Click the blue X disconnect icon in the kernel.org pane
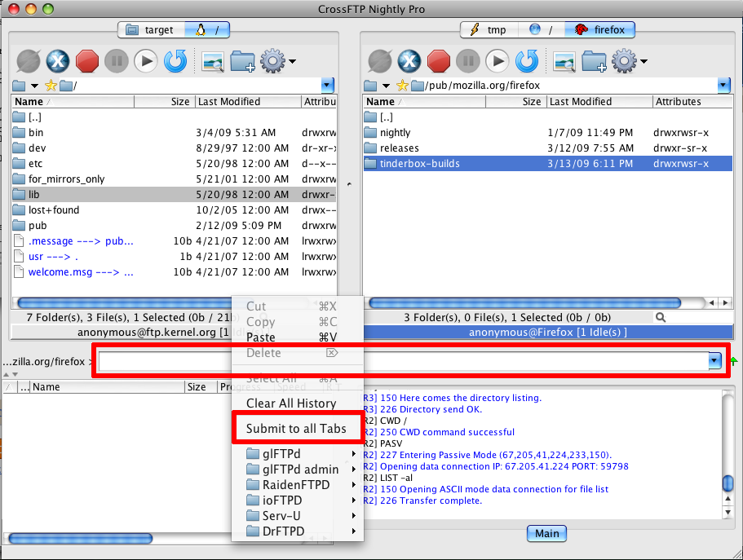 [58, 62]
